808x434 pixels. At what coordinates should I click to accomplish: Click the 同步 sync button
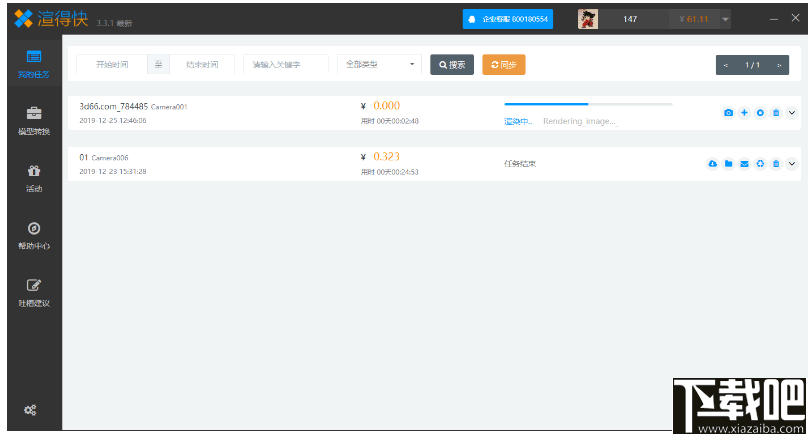503,65
